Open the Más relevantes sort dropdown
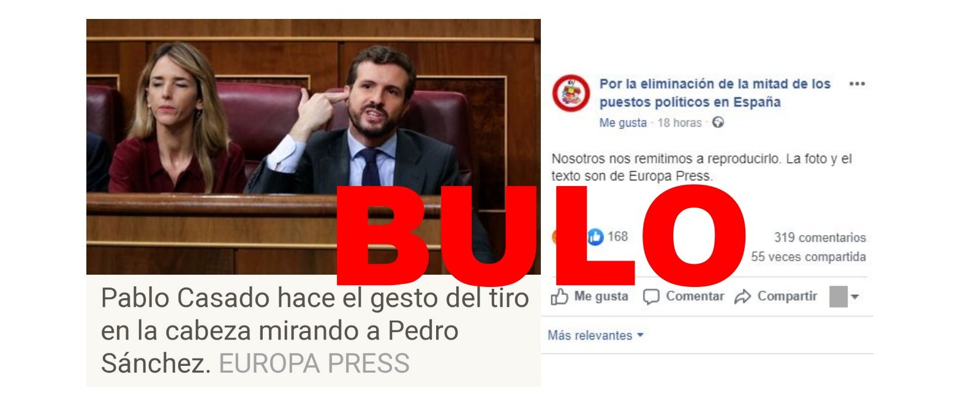The width and height of the screenshot is (980, 413). click(x=595, y=335)
